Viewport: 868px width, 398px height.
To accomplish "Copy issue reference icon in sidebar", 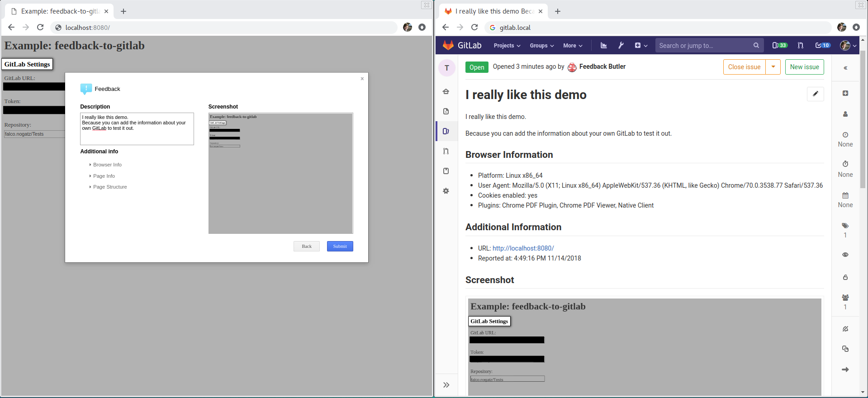I will (x=845, y=349).
